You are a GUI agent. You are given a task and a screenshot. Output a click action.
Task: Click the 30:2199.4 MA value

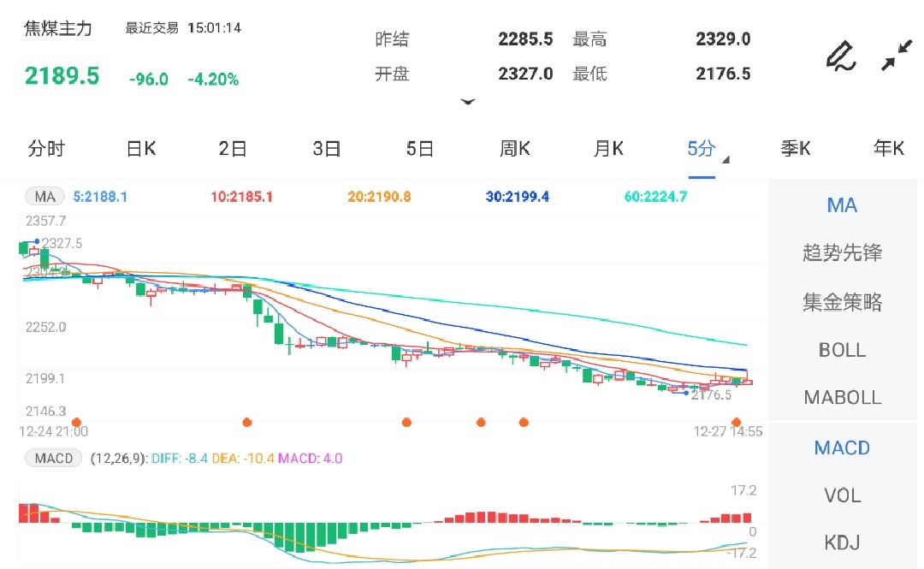517,197
